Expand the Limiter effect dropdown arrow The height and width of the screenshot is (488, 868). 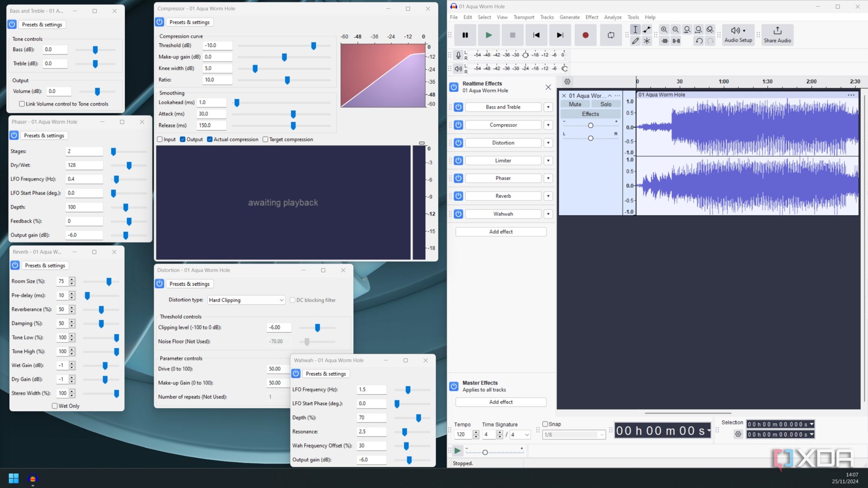[x=548, y=161]
